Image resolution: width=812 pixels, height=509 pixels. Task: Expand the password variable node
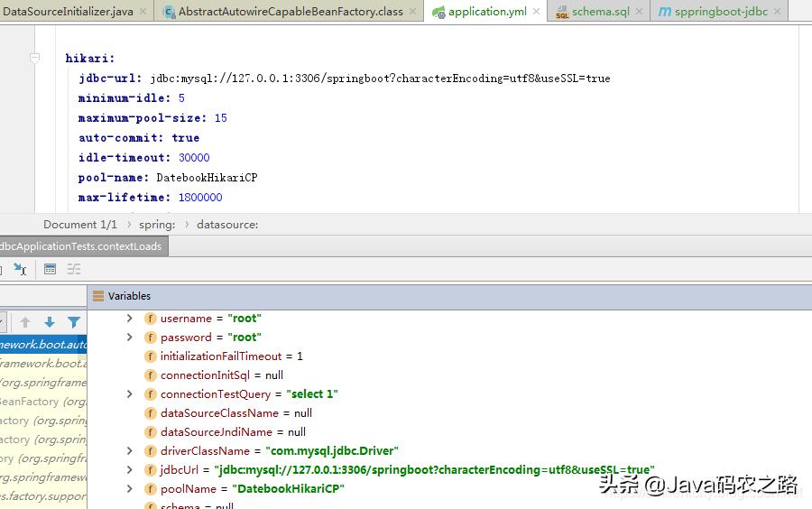pyautogui.click(x=129, y=338)
